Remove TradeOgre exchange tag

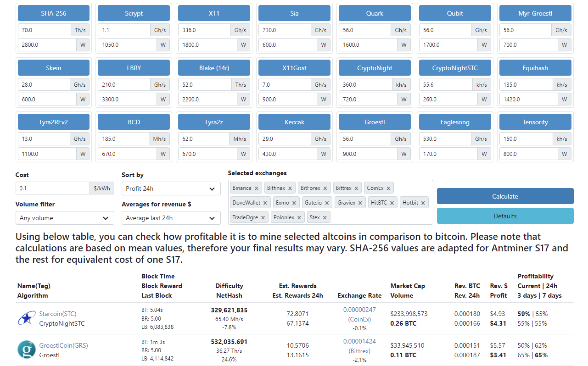(x=263, y=218)
